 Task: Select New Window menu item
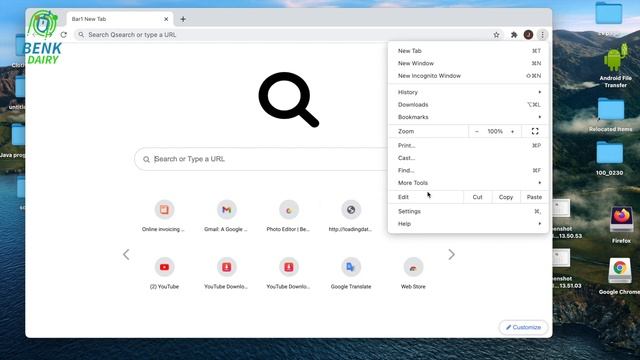coord(468,63)
